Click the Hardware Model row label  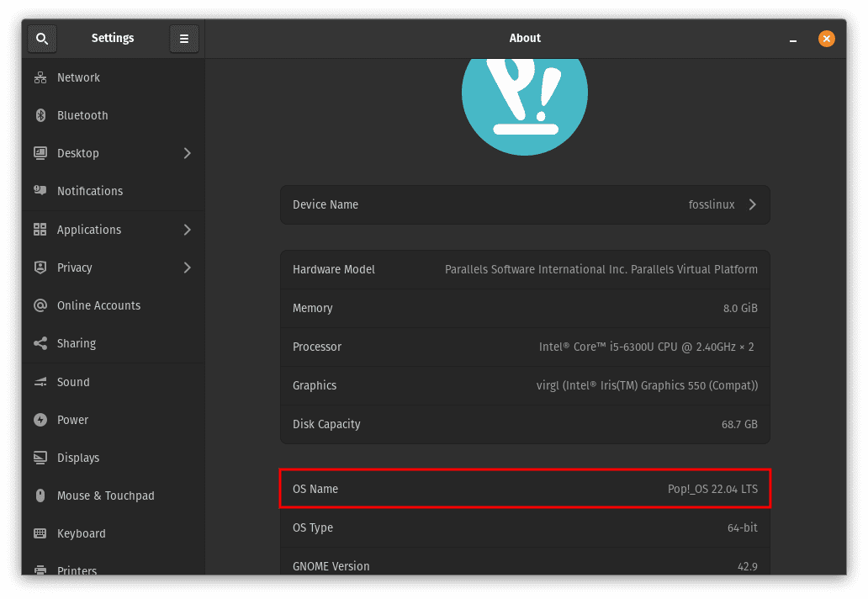(x=334, y=269)
